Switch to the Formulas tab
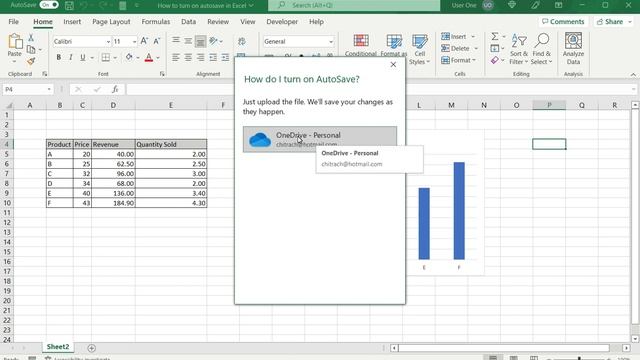 point(156,22)
